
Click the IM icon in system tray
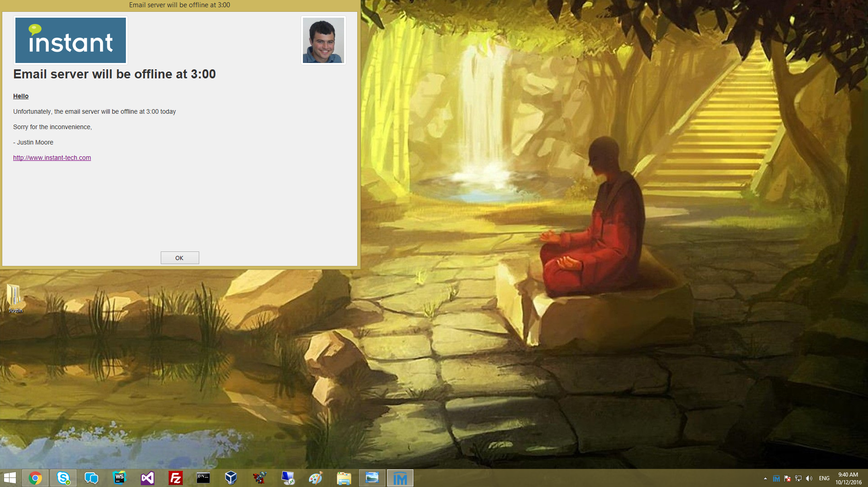[776, 478]
